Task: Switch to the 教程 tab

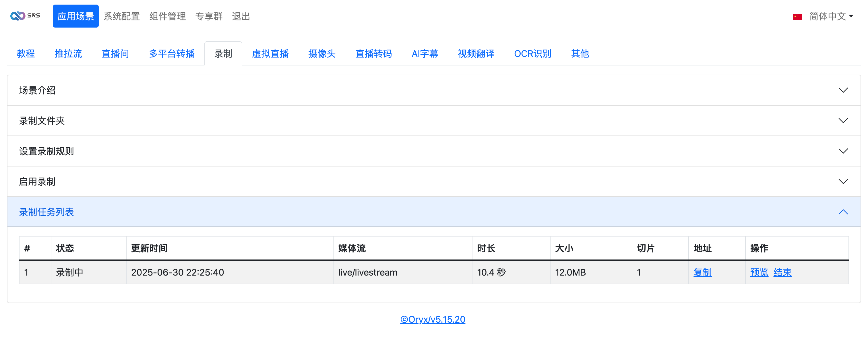Action: 26,54
